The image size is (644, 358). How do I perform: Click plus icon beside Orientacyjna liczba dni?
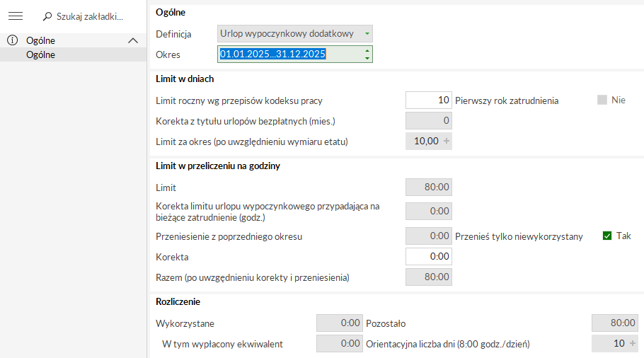click(632, 344)
